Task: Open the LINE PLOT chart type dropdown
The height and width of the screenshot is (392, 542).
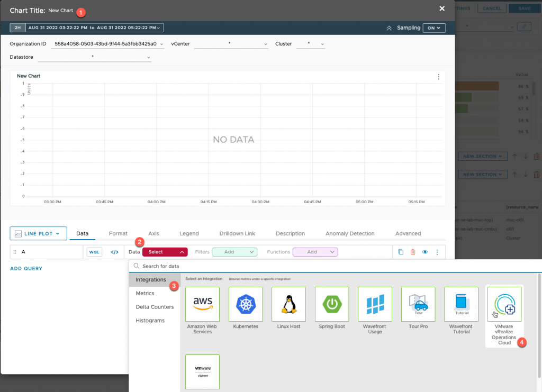Action: tap(38, 233)
